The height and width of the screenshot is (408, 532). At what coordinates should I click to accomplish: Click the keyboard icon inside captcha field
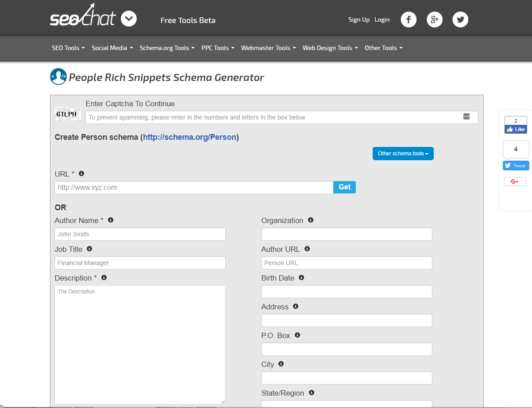(x=466, y=116)
